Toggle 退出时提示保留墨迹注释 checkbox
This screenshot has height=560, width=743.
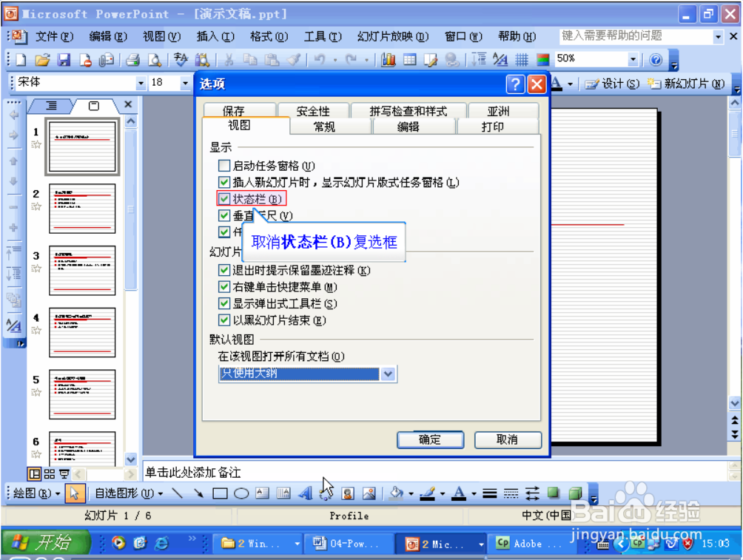click(x=223, y=270)
